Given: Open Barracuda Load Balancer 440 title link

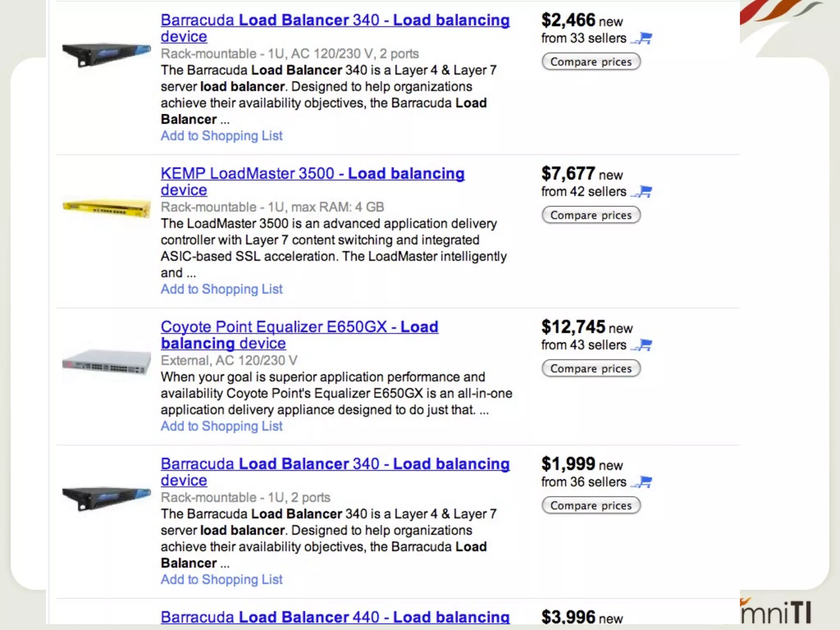Looking at the screenshot, I should pyautogui.click(x=335, y=617).
